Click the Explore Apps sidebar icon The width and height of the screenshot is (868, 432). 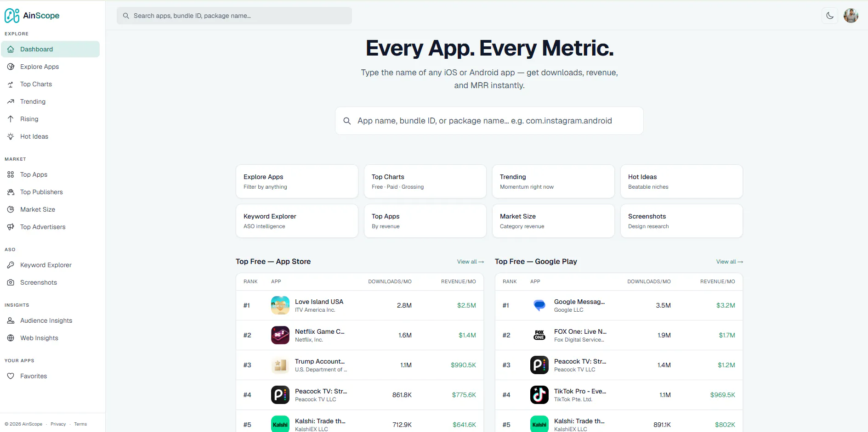click(11, 67)
